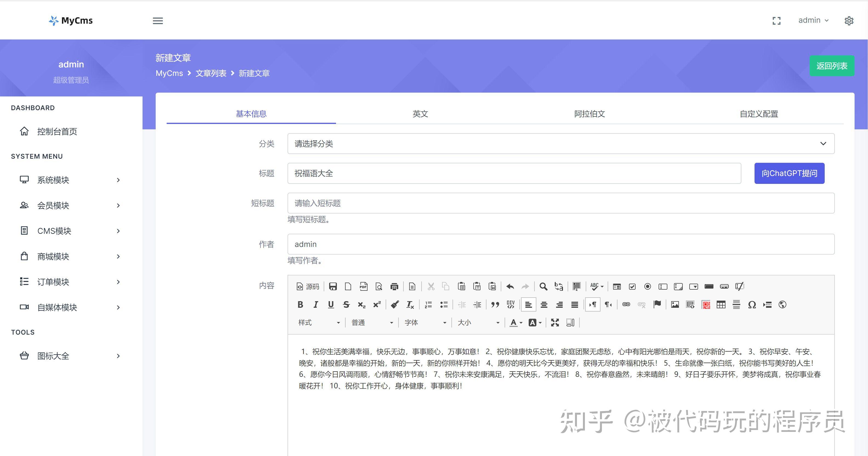Insert a table using the table icon
Viewport: 868px width, 456px height.
(x=721, y=304)
